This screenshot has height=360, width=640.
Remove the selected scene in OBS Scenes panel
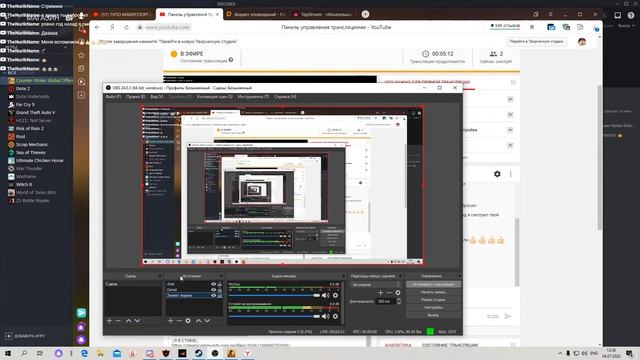[118, 321]
